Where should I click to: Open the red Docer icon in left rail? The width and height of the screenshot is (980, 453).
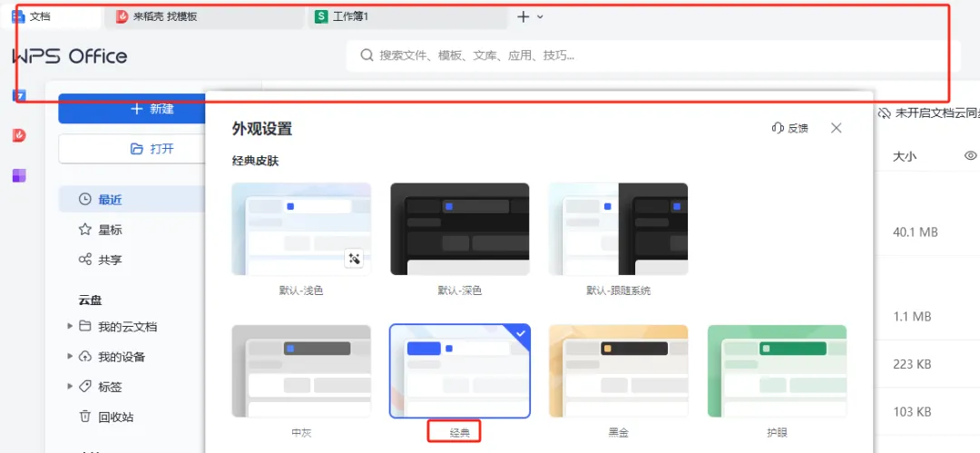coord(19,135)
